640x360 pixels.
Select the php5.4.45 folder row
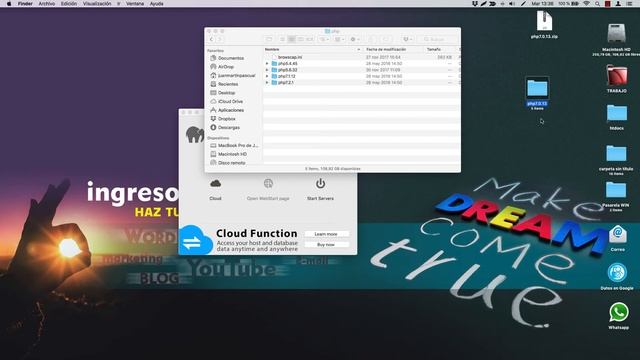(x=362, y=64)
